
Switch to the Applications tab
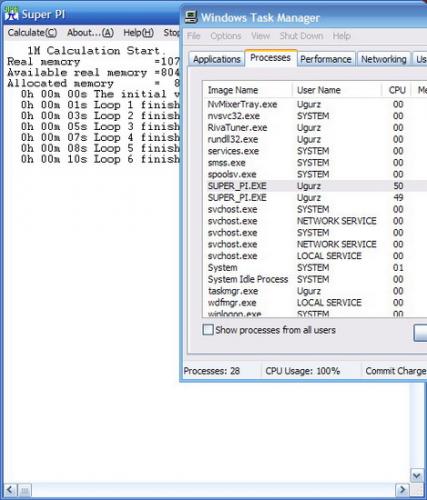pyautogui.click(x=217, y=59)
